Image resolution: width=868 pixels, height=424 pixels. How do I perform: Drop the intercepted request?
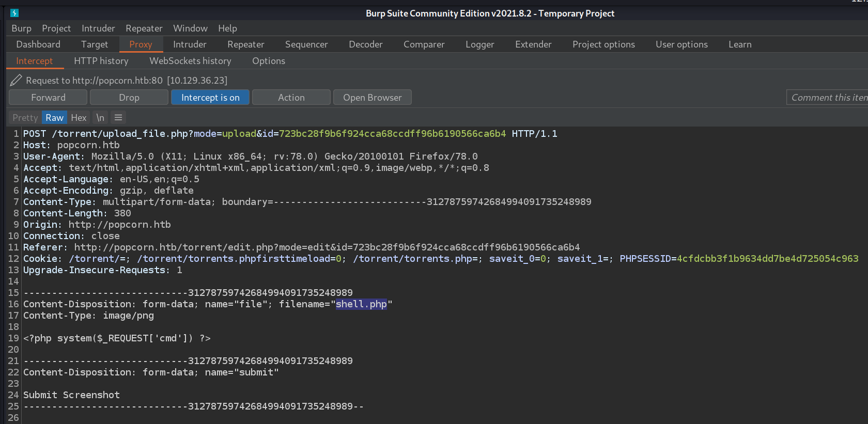point(129,98)
